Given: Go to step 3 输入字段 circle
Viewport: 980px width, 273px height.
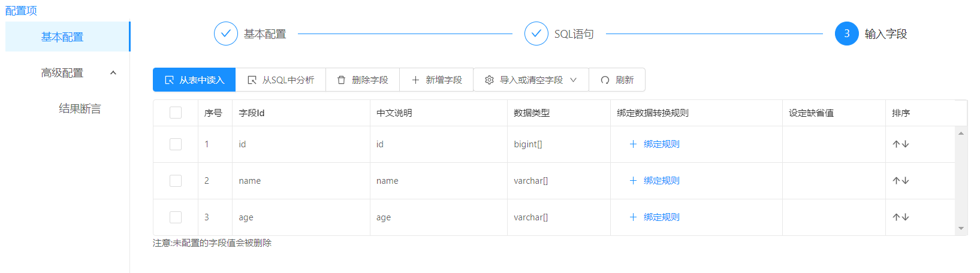Looking at the screenshot, I should (846, 34).
